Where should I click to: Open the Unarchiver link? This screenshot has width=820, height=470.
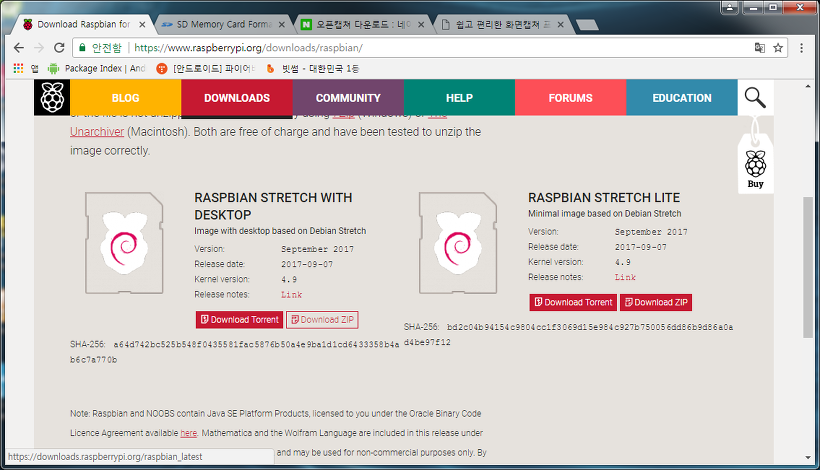[x=97, y=132]
